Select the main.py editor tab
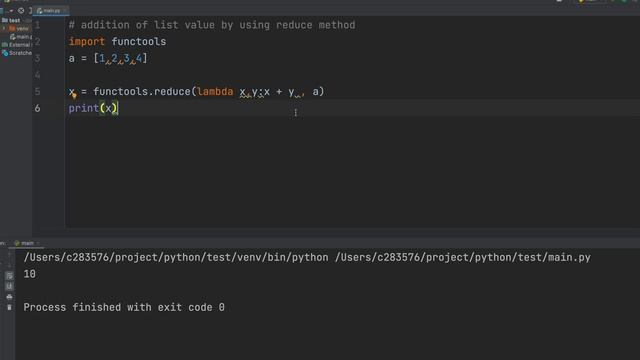This screenshot has width=640, height=360. [x=51, y=11]
